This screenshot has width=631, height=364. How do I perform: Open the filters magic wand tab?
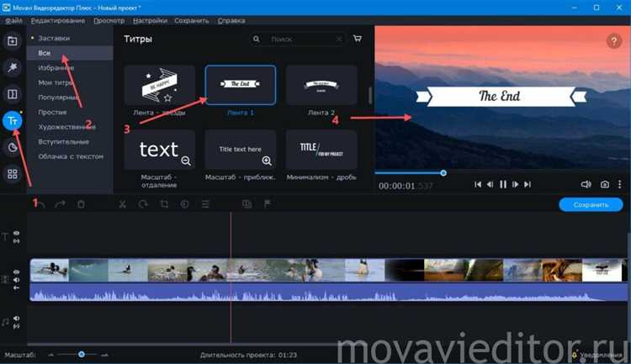[x=13, y=67]
